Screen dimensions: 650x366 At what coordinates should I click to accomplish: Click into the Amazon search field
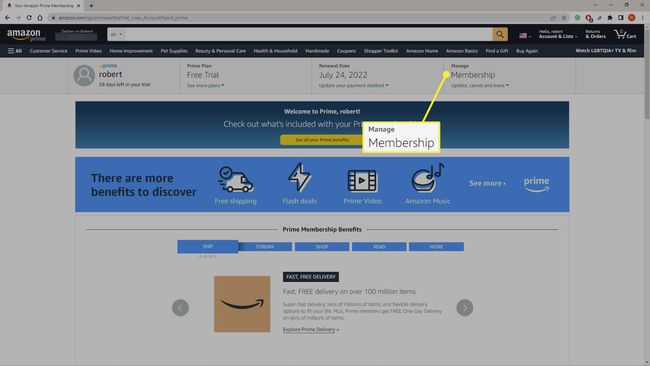[x=309, y=34]
